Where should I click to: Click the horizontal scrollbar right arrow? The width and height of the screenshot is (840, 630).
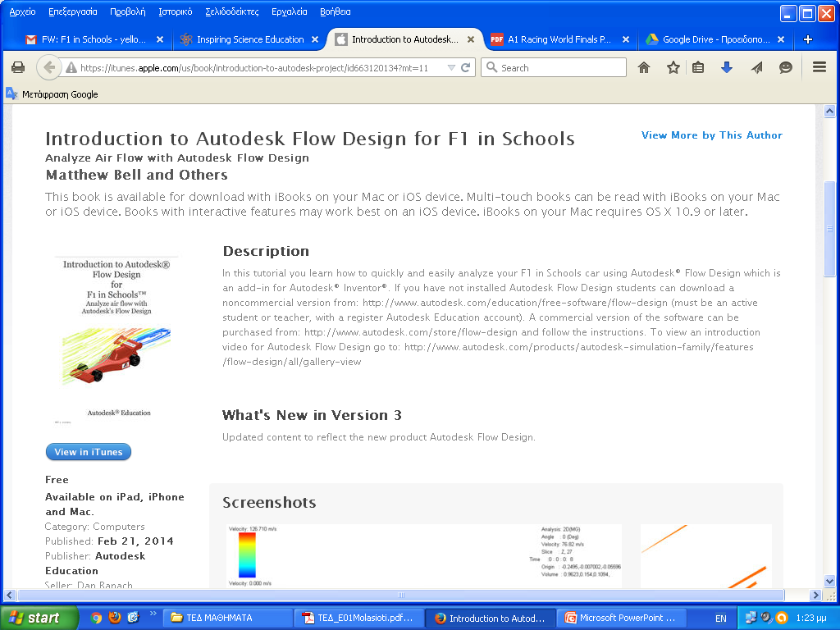[815, 595]
